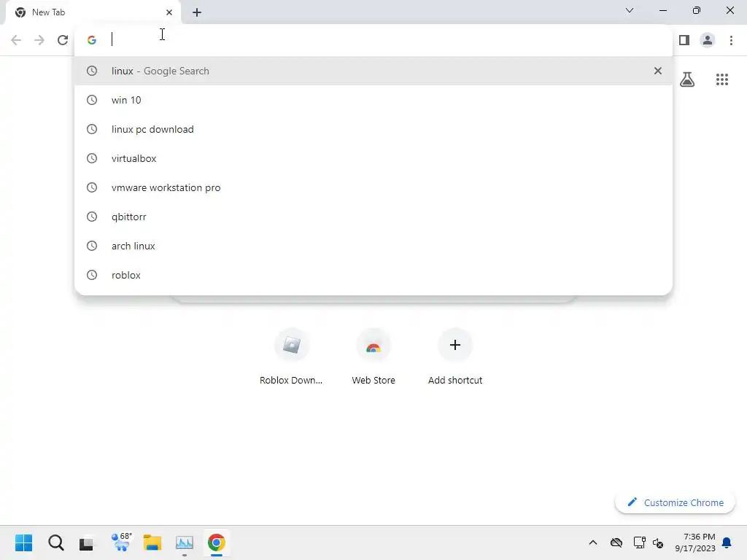This screenshot has height=560, width=747.
Task: Choose the 'qbittorr' suggestion
Action: pyautogui.click(x=373, y=217)
